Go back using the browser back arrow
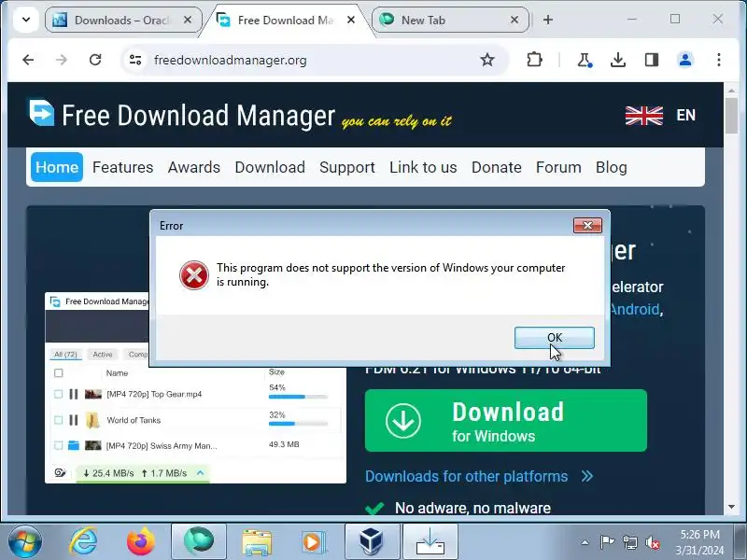The height and width of the screenshot is (560, 747). pos(28,60)
